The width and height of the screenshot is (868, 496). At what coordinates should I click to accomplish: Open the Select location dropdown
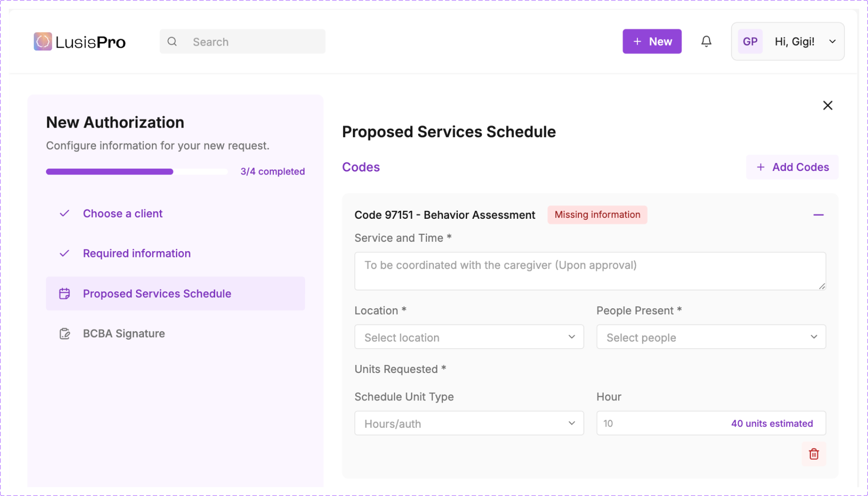coord(469,337)
